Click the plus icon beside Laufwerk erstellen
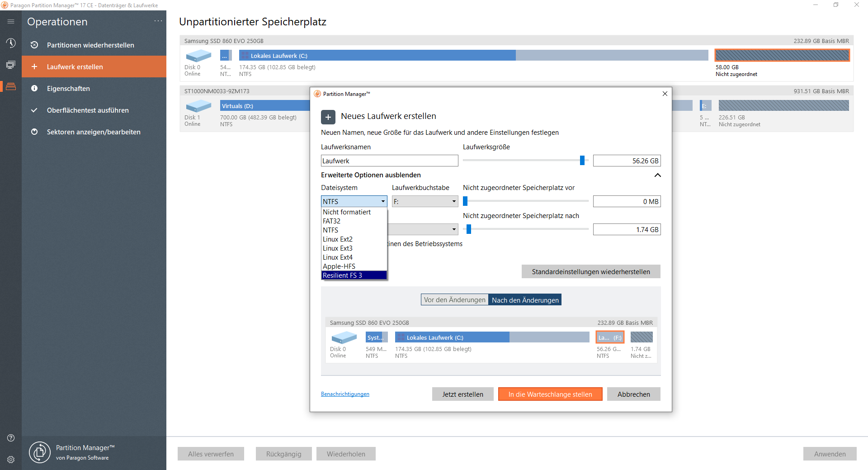 34,66
